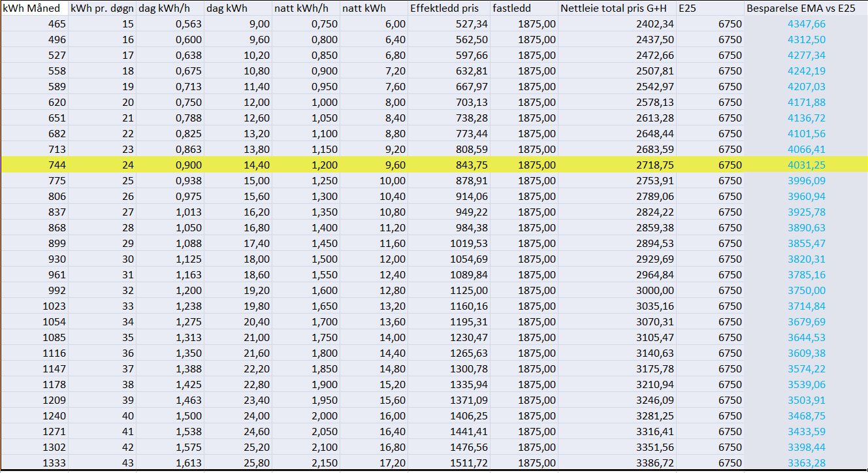Click savings value 3750,00
The image size is (868, 473).
[x=806, y=290]
